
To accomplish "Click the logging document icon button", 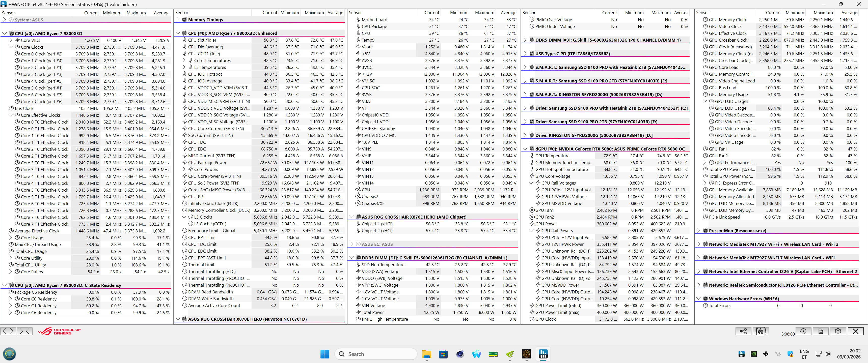I will click(821, 331).
